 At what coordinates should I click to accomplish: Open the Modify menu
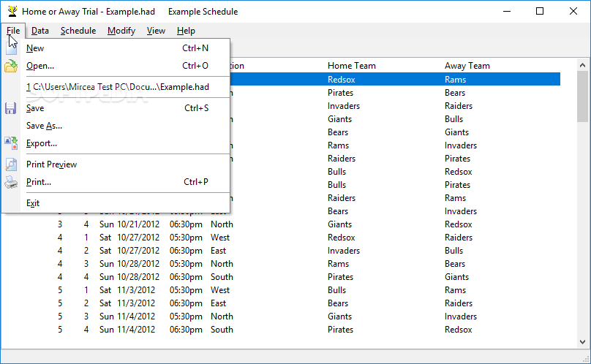coord(121,31)
